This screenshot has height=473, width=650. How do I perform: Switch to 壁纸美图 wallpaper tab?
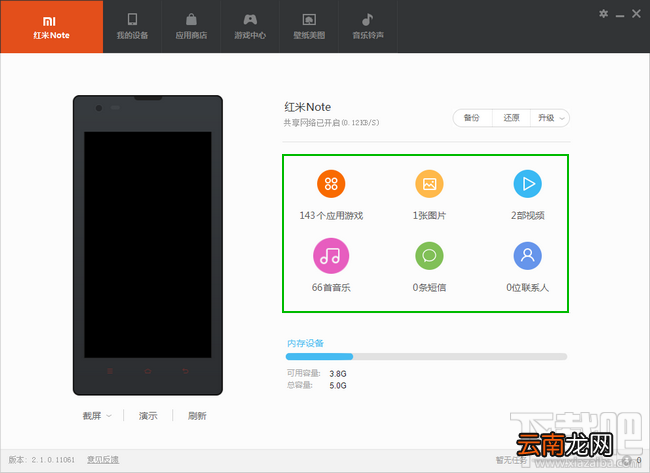point(309,27)
